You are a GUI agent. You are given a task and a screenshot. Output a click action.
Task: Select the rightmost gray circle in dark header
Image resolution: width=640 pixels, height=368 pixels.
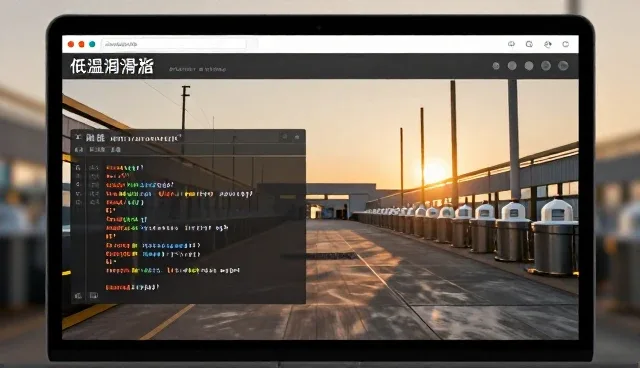point(563,66)
